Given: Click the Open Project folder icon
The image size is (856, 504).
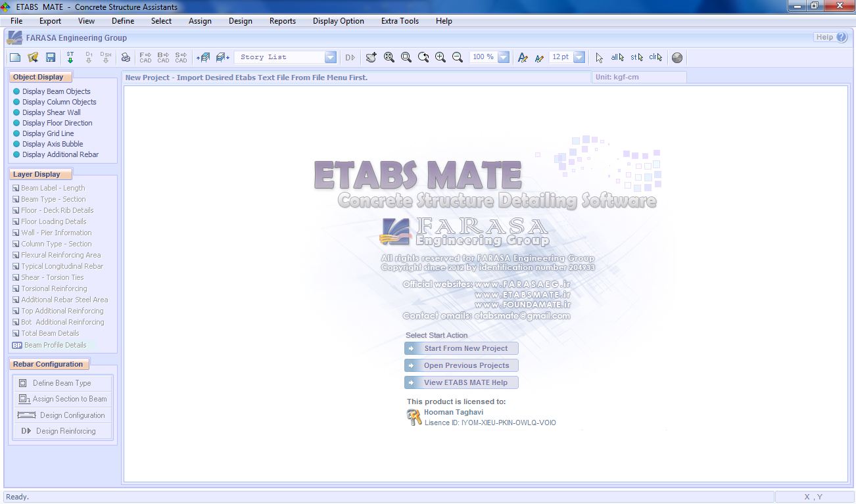Looking at the screenshot, I should coord(33,58).
